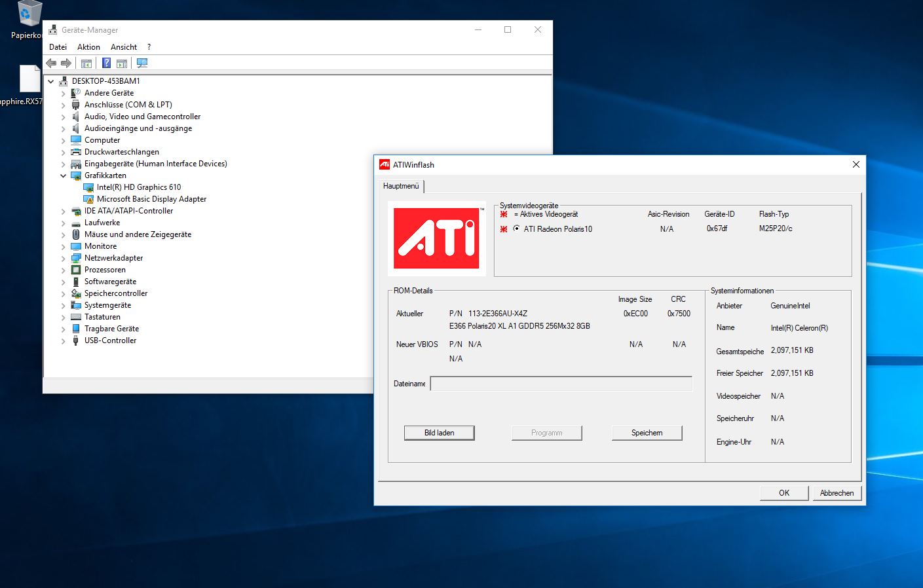Expand the USB-Controller category
Screen dimensions: 923x588
64,341
